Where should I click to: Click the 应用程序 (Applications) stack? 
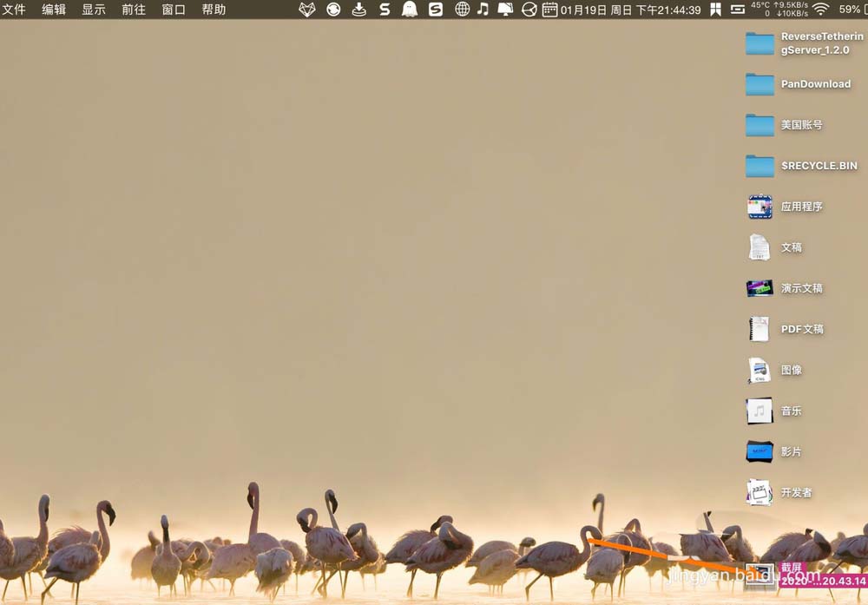[x=759, y=207]
